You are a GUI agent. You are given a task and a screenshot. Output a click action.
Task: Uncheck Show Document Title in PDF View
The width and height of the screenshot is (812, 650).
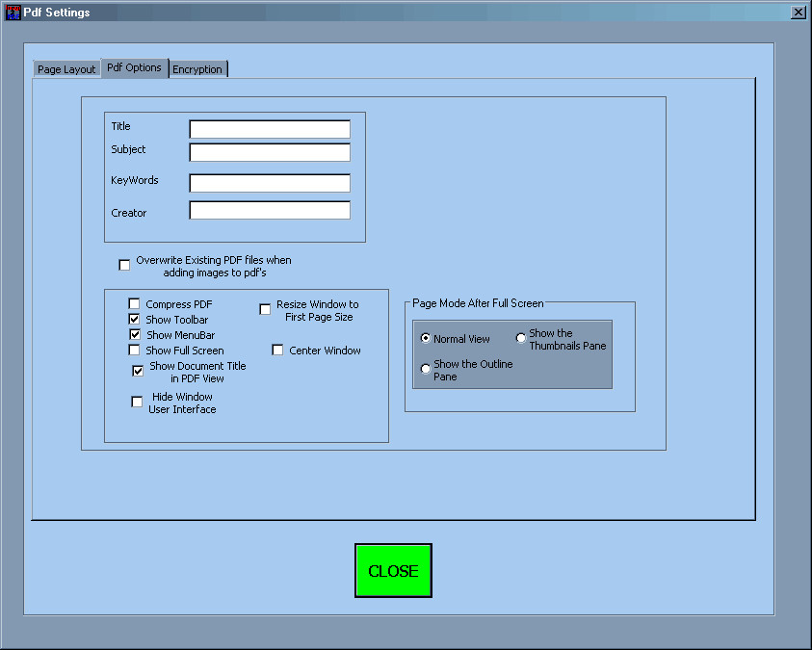(x=138, y=371)
